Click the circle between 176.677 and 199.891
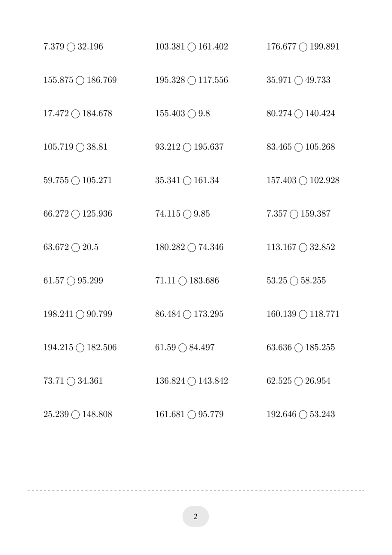 [x=303, y=47]
